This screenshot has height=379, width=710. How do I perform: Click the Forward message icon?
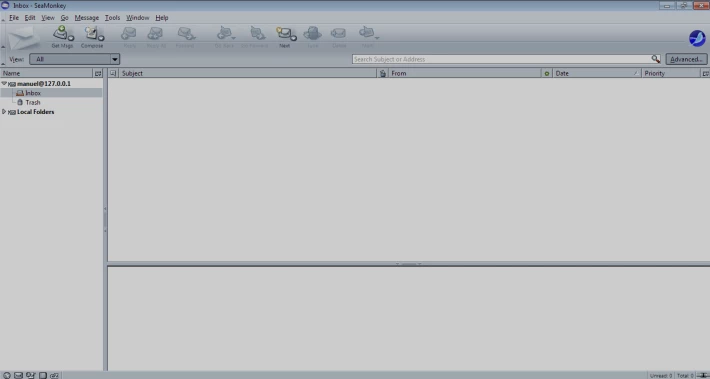185,34
